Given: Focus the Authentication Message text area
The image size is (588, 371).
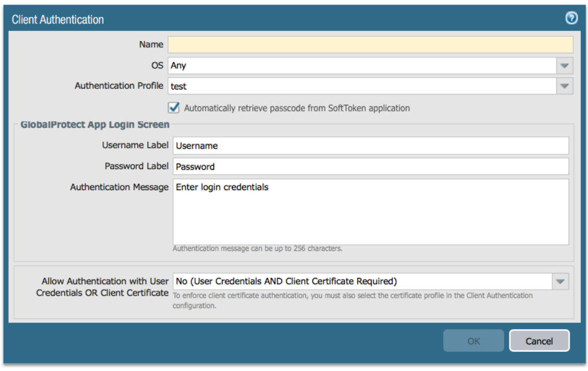Looking at the screenshot, I should [370, 212].
